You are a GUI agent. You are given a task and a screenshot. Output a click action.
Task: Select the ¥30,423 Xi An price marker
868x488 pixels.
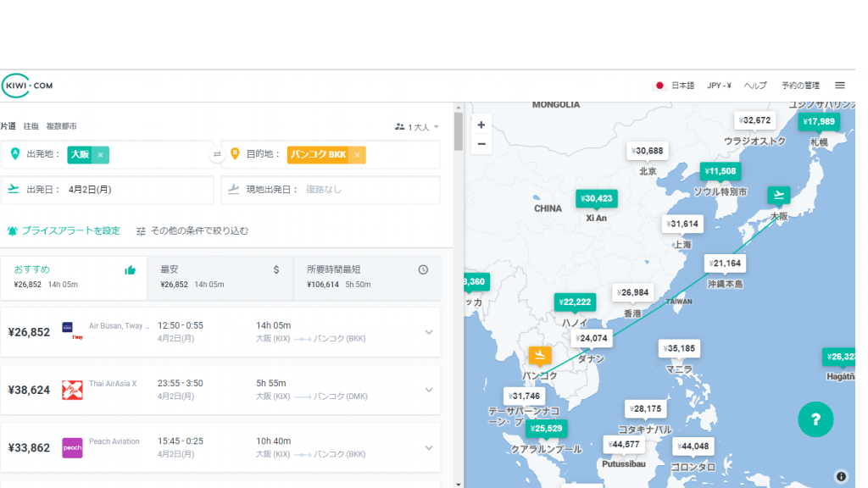597,198
